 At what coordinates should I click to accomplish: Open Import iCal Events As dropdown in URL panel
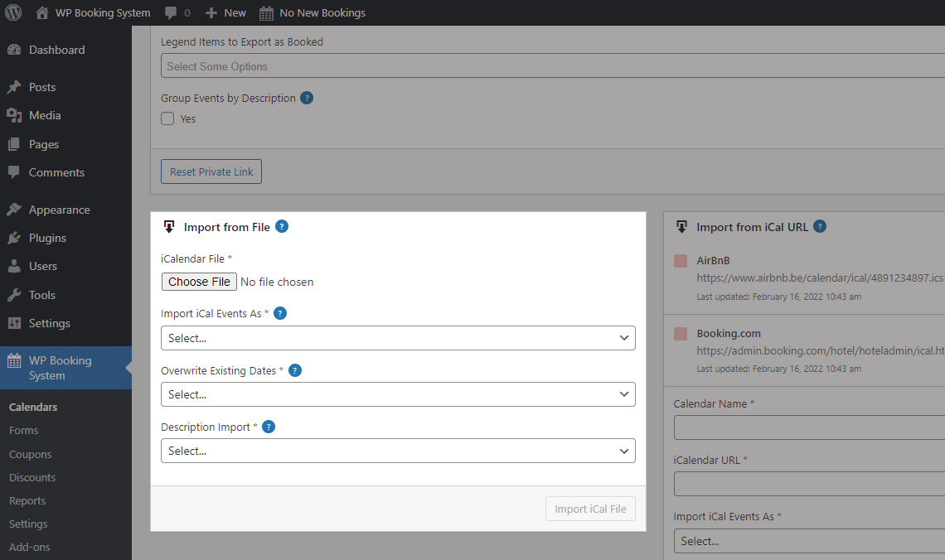(809, 541)
